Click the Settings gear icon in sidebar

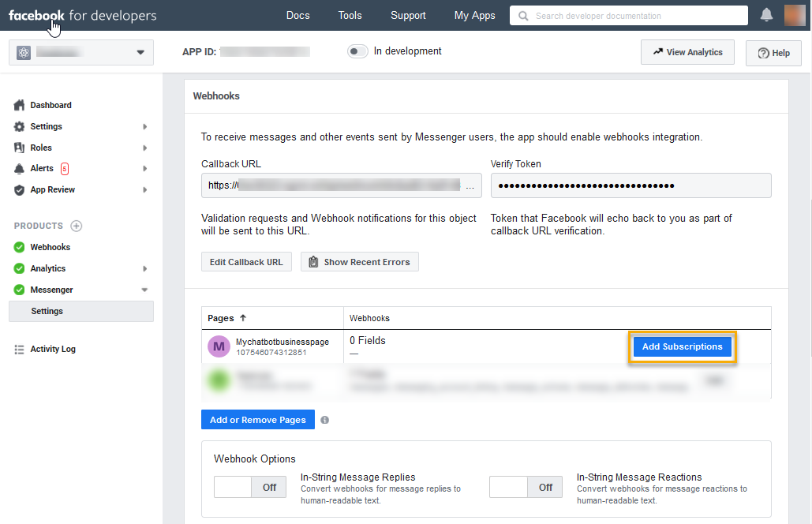point(19,126)
